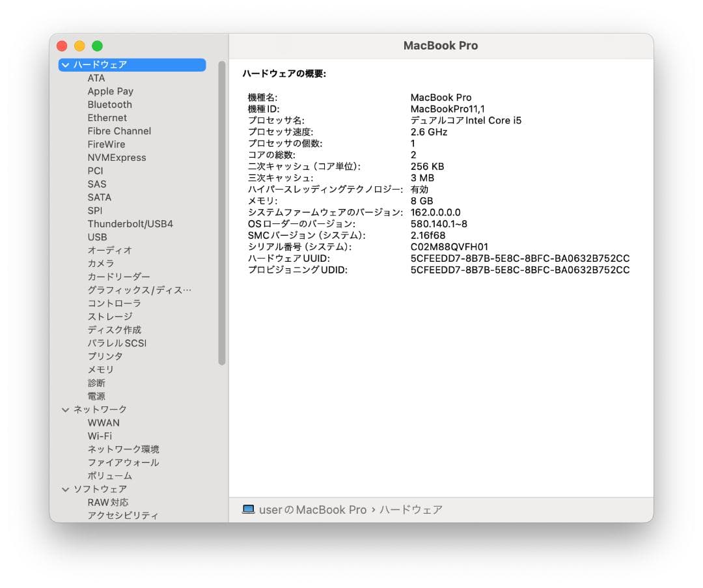Open the NVMExpress section
Image resolution: width=703 pixels, height=588 pixels.
click(x=118, y=158)
